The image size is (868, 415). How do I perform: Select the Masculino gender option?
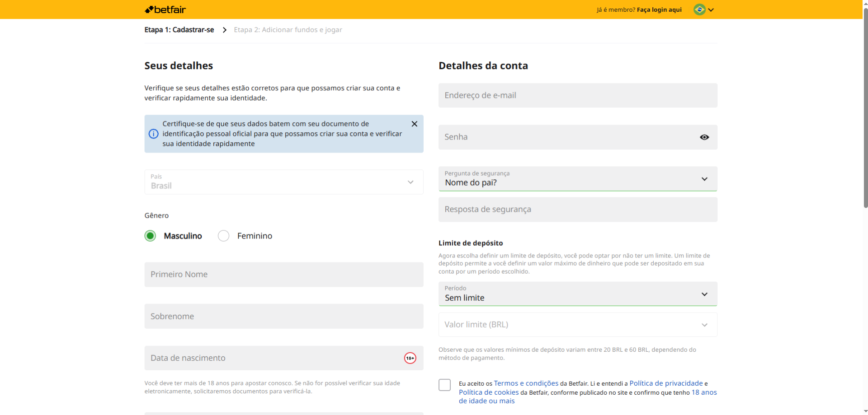click(x=151, y=236)
